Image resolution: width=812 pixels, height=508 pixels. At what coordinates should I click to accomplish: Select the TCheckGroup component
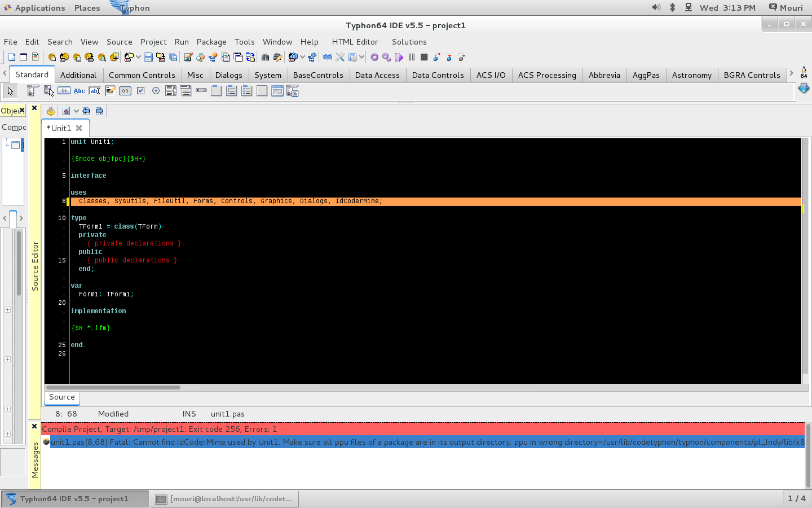click(x=246, y=91)
